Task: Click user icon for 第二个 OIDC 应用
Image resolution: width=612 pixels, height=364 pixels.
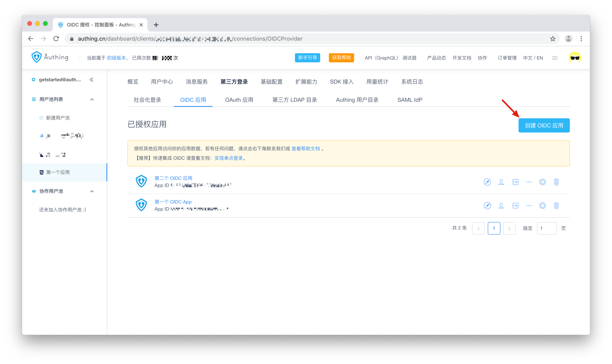Action: point(501,182)
